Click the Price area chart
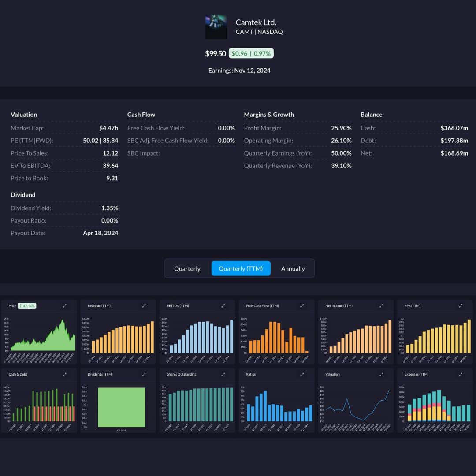Screen dimensions: 476x476 click(42, 336)
